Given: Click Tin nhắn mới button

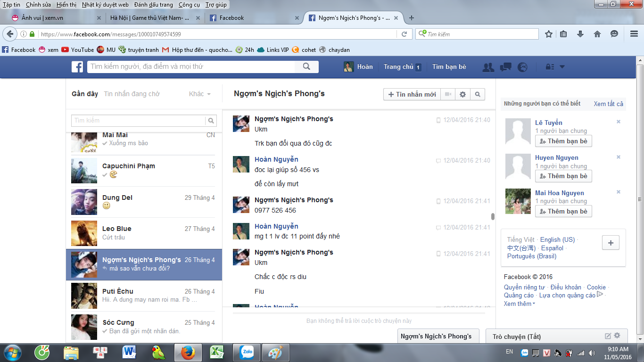Looking at the screenshot, I should 412,94.
